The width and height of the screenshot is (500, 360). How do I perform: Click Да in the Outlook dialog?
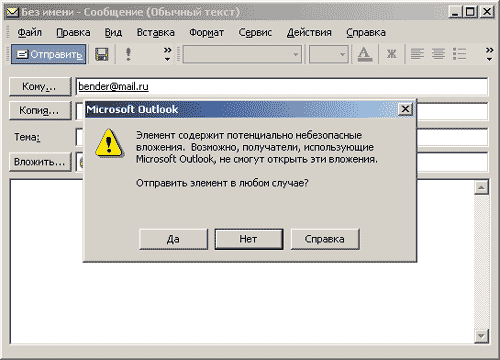click(x=173, y=239)
